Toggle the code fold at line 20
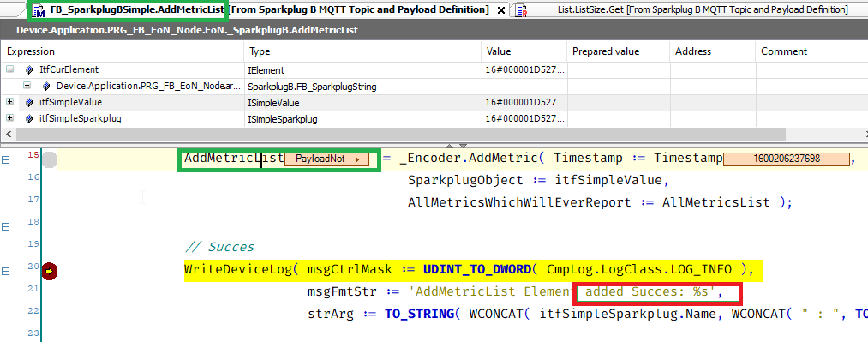Screen dimensions: 868x342 (5, 271)
